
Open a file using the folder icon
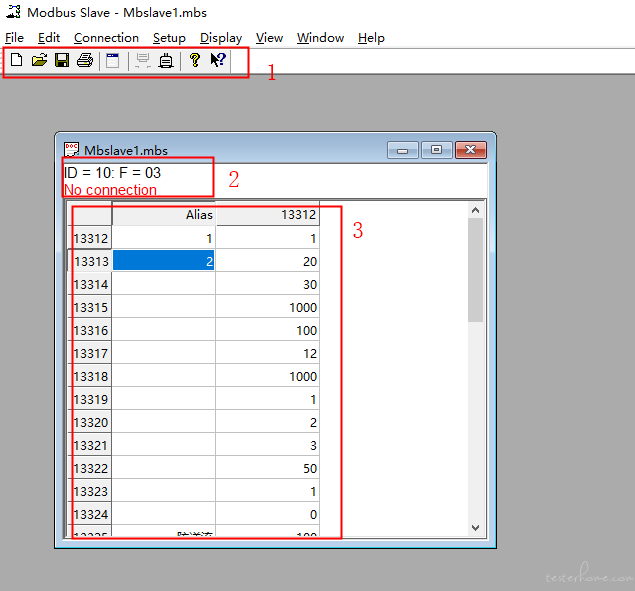[x=40, y=60]
